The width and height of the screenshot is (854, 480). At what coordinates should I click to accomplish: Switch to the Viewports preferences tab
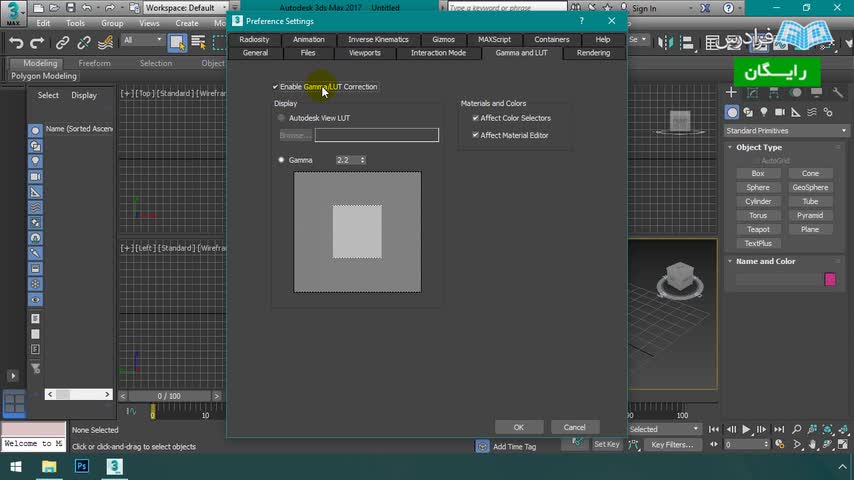point(364,53)
